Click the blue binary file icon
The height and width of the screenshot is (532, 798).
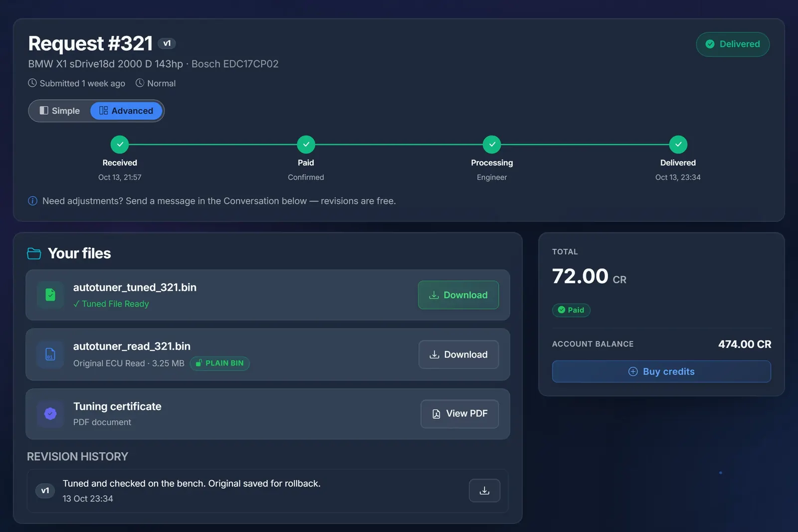pyautogui.click(x=50, y=355)
